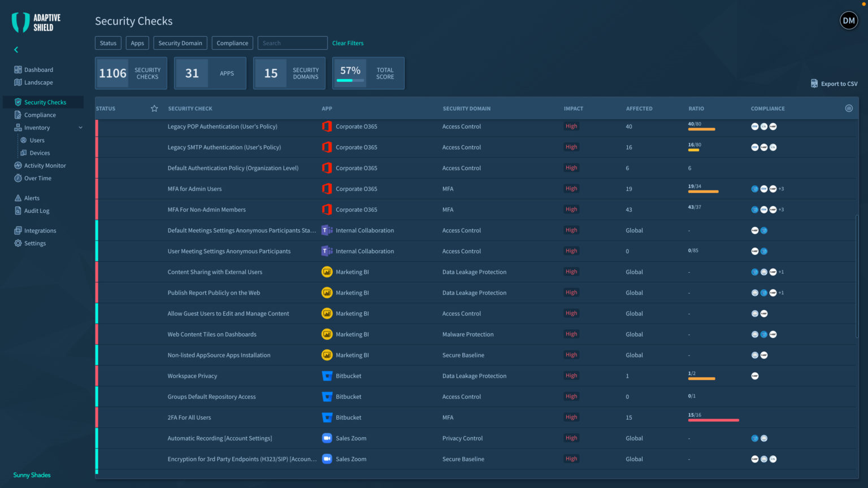This screenshot has height=488, width=868.
Task: Click the Power BI icon for Content Sharing row
Action: pyautogui.click(x=327, y=272)
